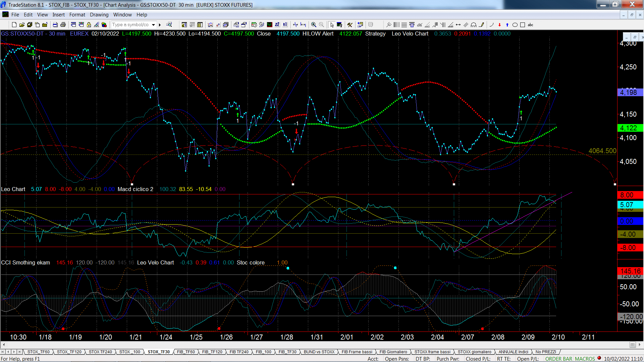The width and height of the screenshot is (644, 362).
Task: Select the parallel lines drawing tool
Action: [x=466, y=25]
